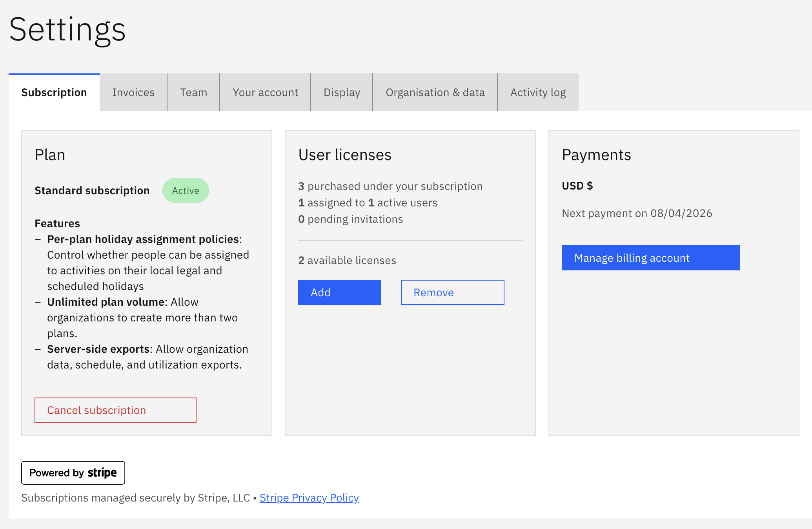Open the Stripe Privacy Policy link
This screenshot has height=529, width=812.
pos(309,498)
